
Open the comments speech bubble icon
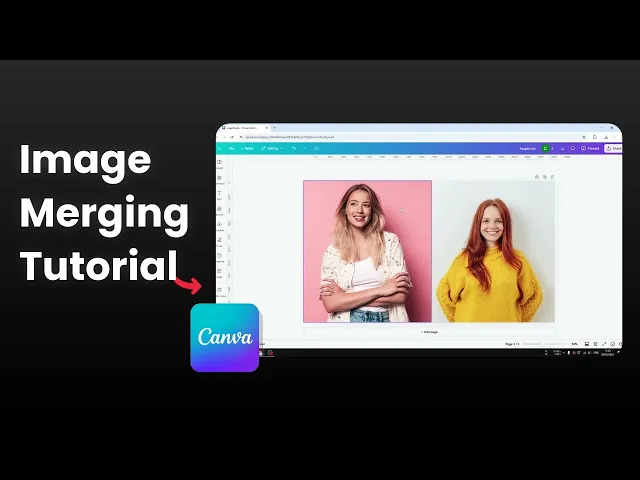pos(573,149)
